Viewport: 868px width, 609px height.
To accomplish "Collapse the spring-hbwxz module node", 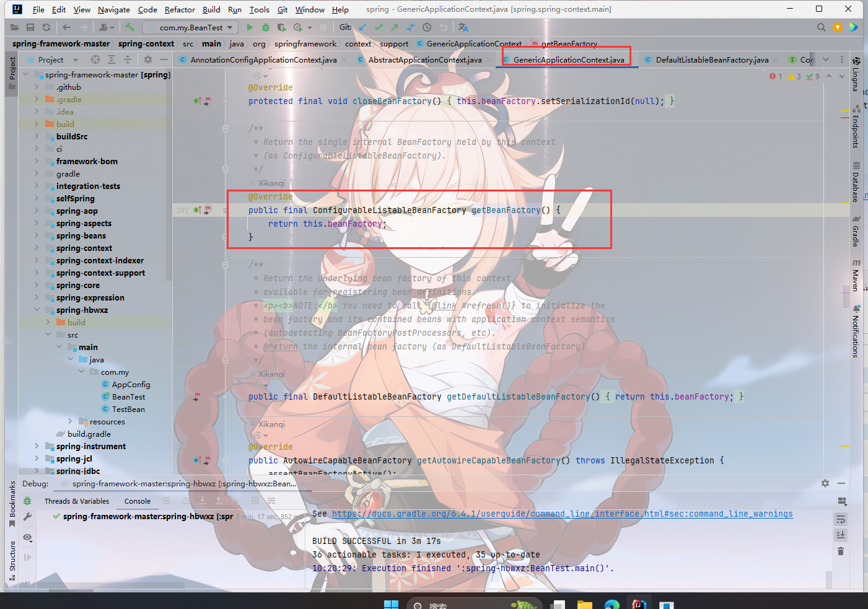I will (x=37, y=310).
